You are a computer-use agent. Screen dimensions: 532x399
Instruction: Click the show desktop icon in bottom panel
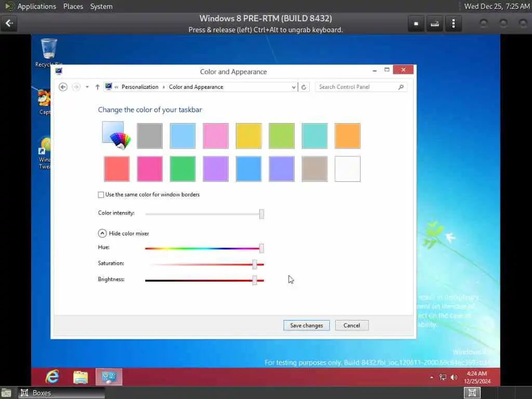click(x=6, y=393)
